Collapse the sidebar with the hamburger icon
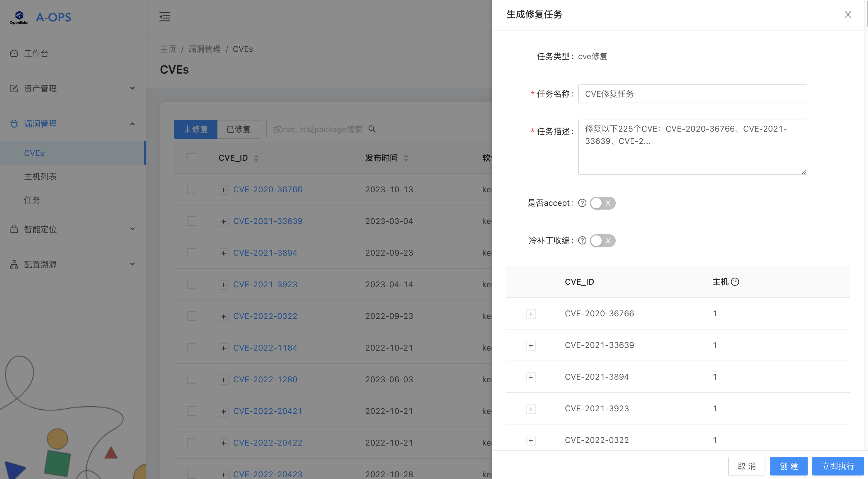Screen dimensions: 868x479 tap(164, 17)
